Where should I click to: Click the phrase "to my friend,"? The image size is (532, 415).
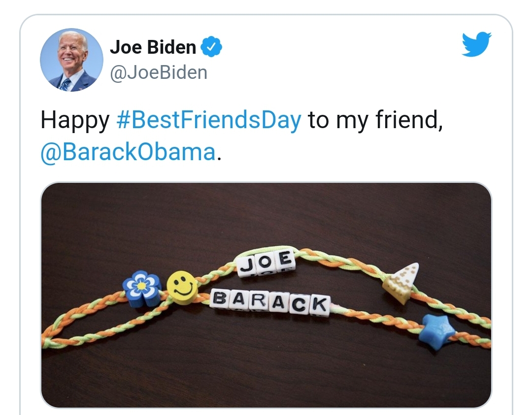pyautogui.click(x=375, y=120)
